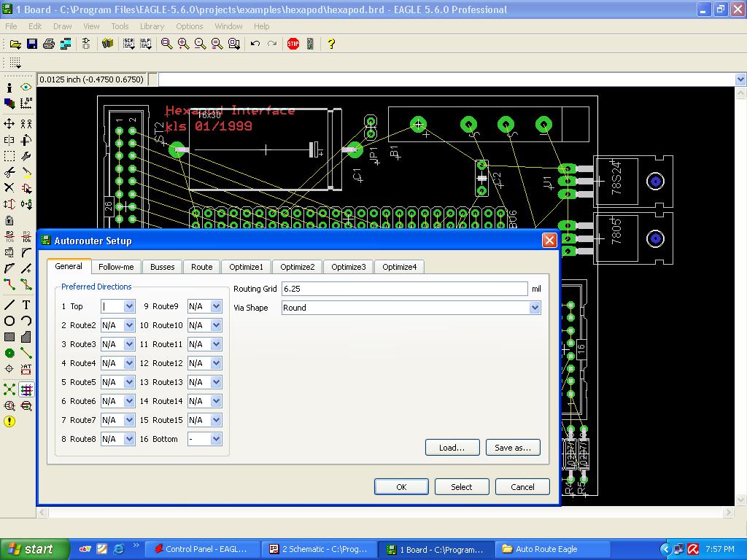Expand the command line history dropdown

point(740,79)
